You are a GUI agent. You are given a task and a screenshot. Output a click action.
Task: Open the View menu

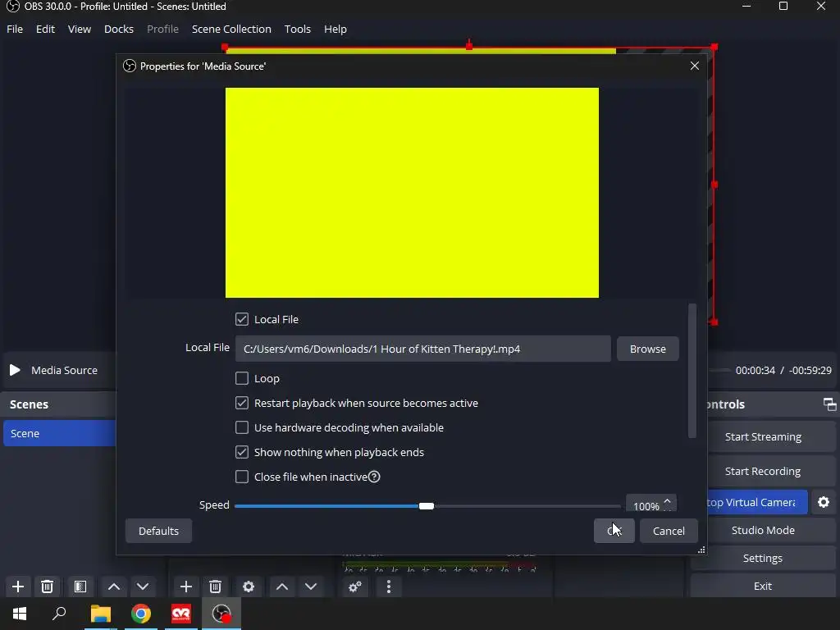tap(80, 29)
